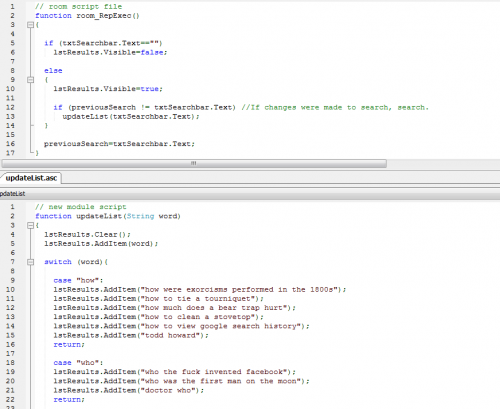Collapse the room_RepExec function fold marker
This screenshot has width=500, height=409.
coord(30,25)
